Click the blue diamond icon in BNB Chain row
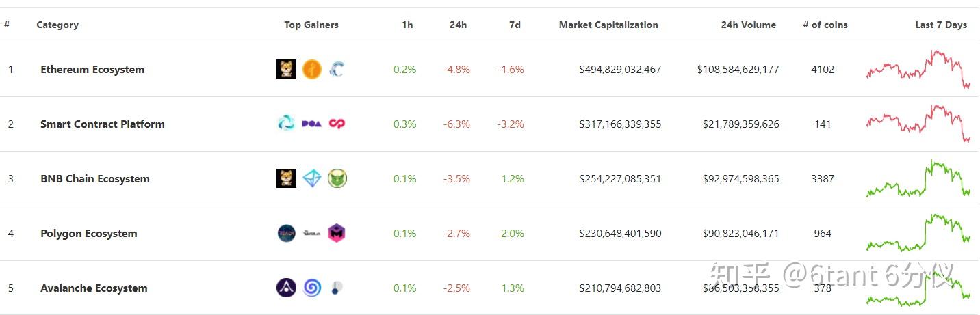The height and width of the screenshot is (315, 980). pyautogui.click(x=311, y=178)
